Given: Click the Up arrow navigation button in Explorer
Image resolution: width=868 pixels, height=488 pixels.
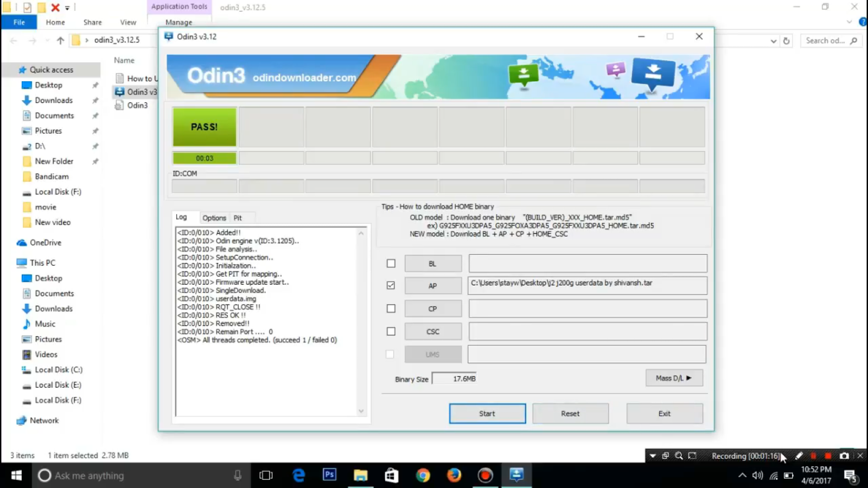Looking at the screenshot, I should point(60,40).
